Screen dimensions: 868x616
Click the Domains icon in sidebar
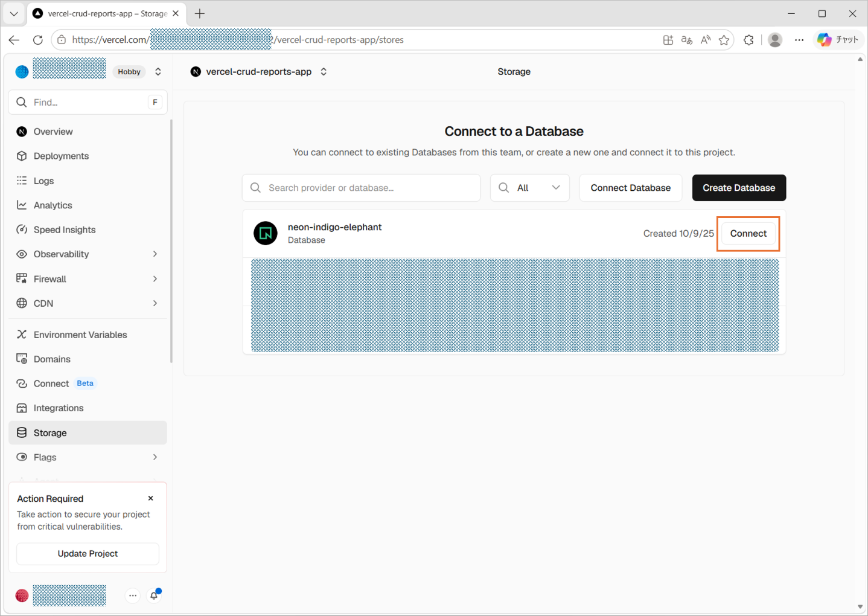[22, 359]
